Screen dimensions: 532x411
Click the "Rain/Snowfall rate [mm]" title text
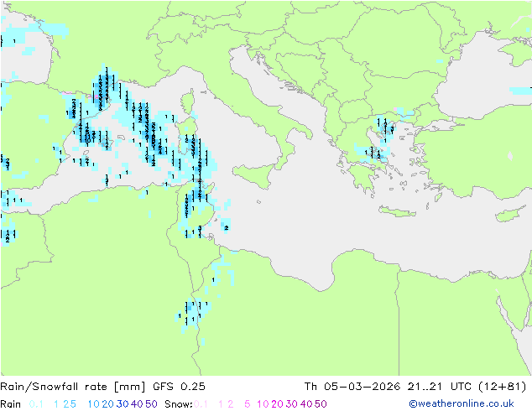(73, 387)
